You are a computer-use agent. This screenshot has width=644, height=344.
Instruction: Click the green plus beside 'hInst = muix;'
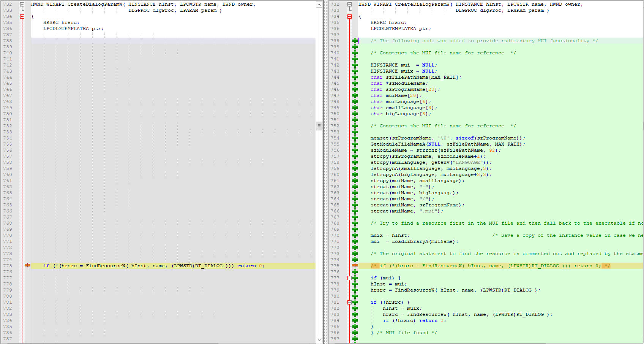click(355, 308)
